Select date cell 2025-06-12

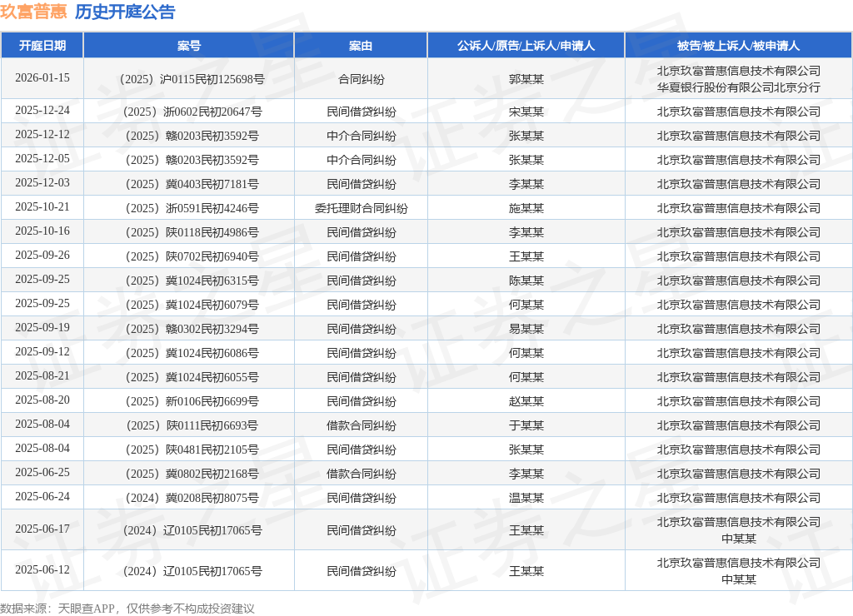click(42, 569)
